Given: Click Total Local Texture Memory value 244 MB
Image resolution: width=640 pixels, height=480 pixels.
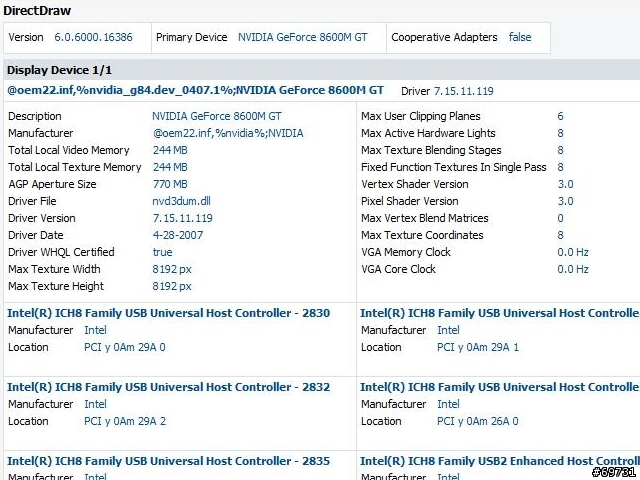Looking at the screenshot, I should point(170,167).
